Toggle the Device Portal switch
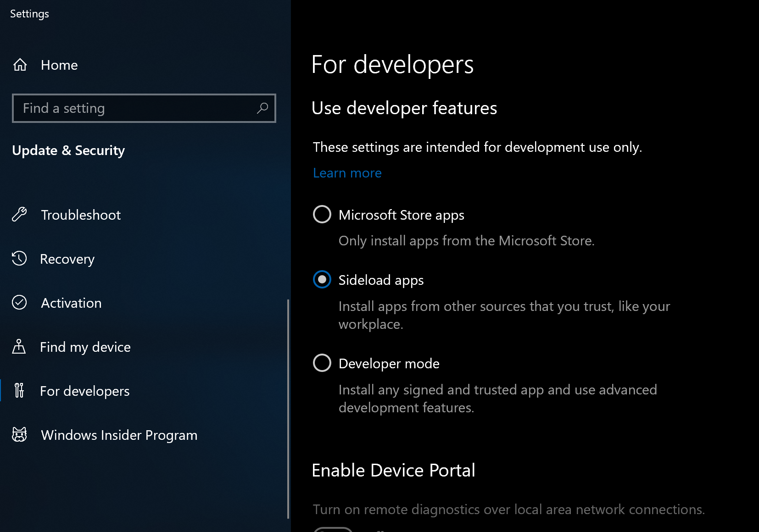Viewport: 759px width, 532px height. [333, 530]
